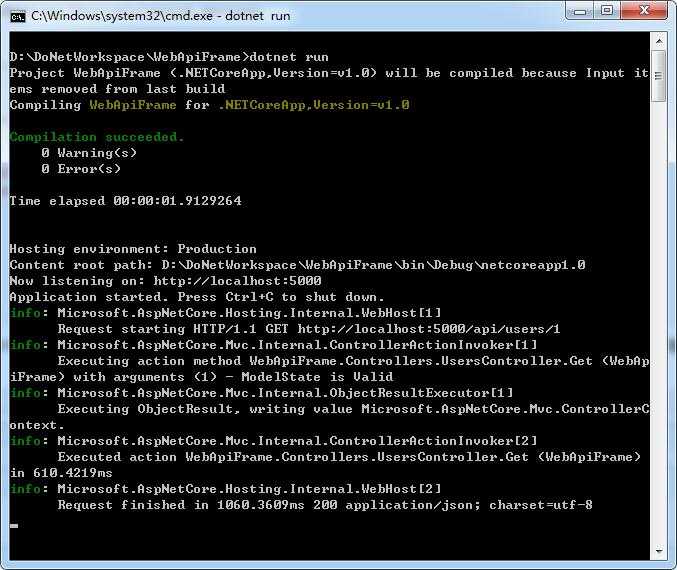Click the scrollbar up arrow
The image size is (677, 570).
tap(659, 41)
